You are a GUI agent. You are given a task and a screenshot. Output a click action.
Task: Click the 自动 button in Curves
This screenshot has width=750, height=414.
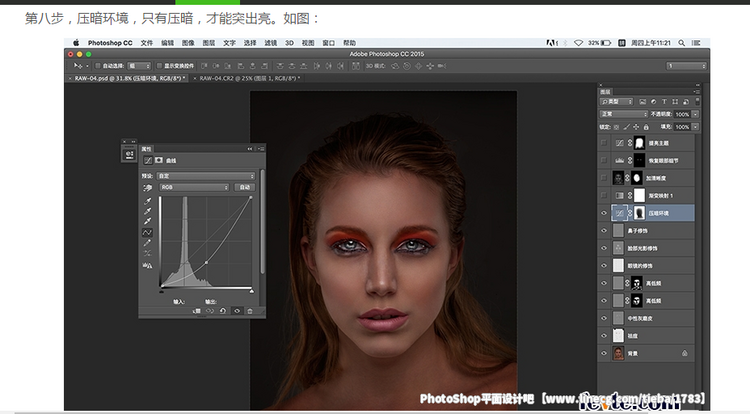tap(244, 187)
